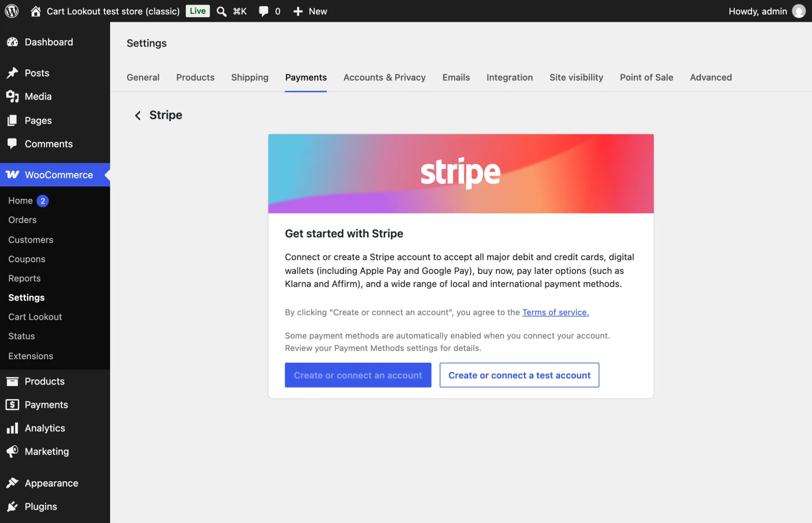Click the Dashboard gauge icon
This screenshot has height=523, width=812.
(x=12, y=42)
